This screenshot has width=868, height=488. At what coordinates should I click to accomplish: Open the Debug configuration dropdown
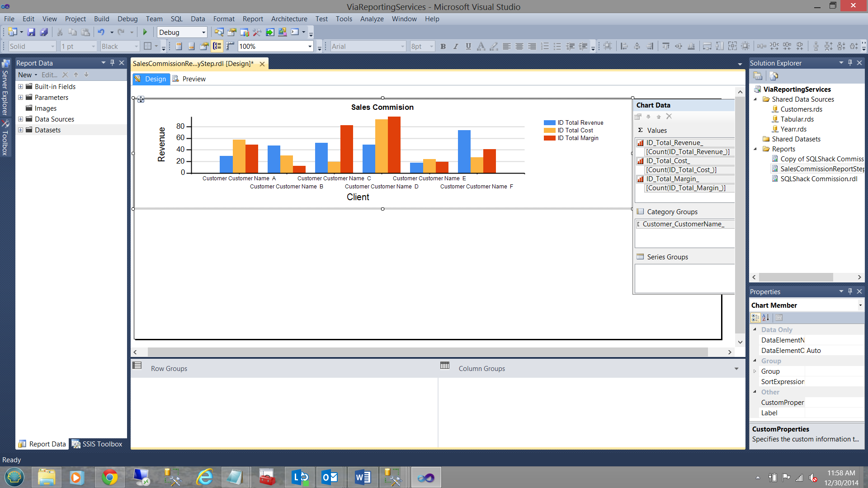coord(203,32)
